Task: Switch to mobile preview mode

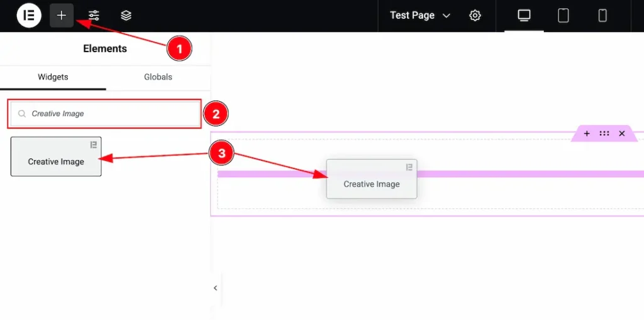Action: (x=602, y=16)
